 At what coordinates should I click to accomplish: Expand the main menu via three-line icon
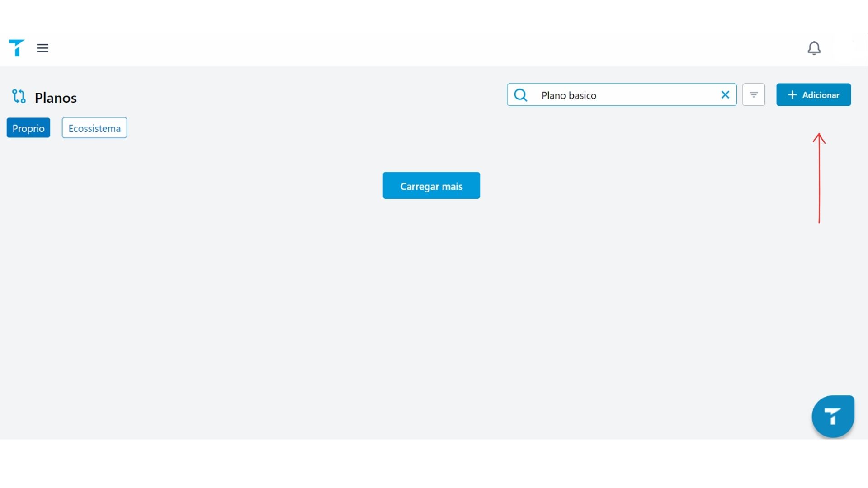coord(42,48)
